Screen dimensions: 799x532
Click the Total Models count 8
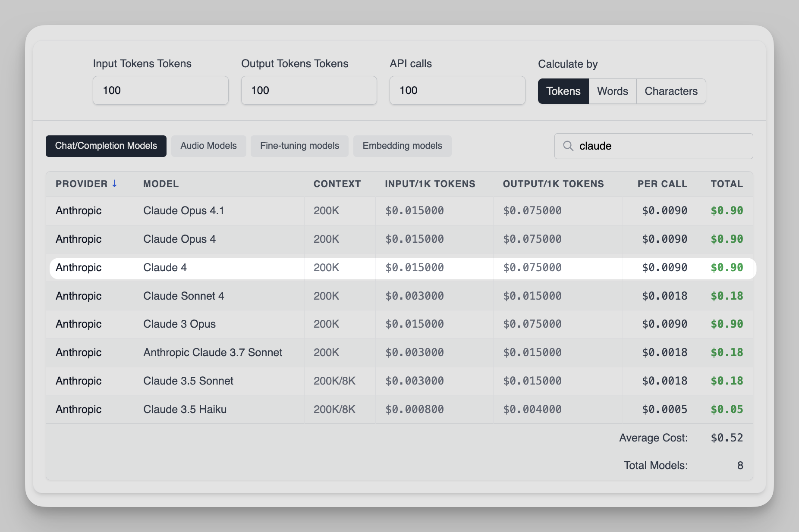tap(740, 466)
